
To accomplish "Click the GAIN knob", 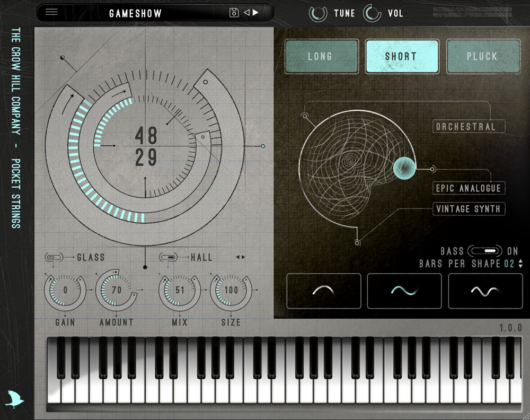I will pos(65,290).
